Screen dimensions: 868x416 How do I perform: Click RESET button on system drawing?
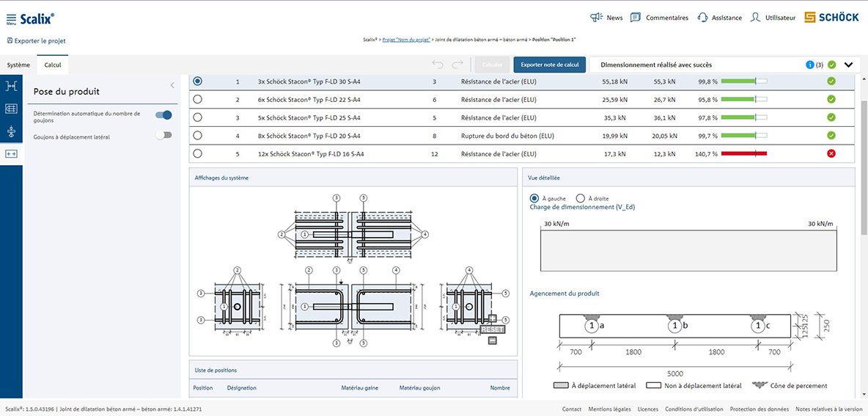492,329
